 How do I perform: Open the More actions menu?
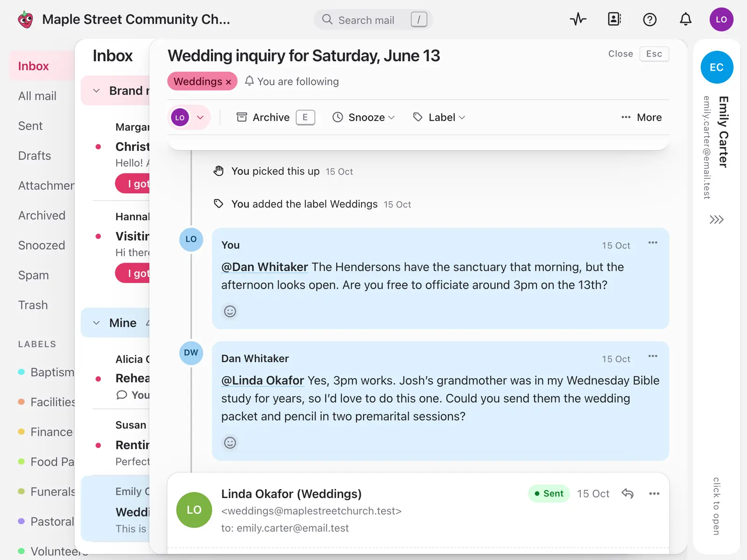pos(641,118)
